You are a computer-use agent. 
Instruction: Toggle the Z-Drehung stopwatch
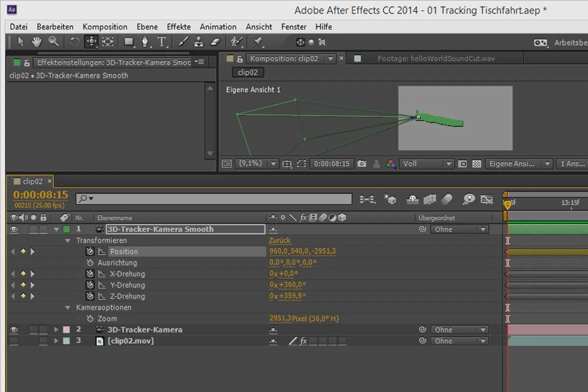click(90, 296)
